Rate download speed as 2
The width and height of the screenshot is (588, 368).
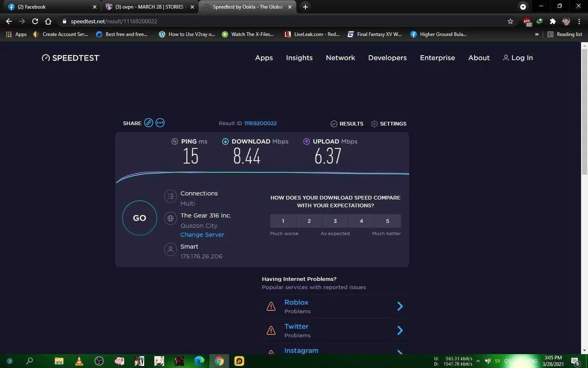coord(309,221)
